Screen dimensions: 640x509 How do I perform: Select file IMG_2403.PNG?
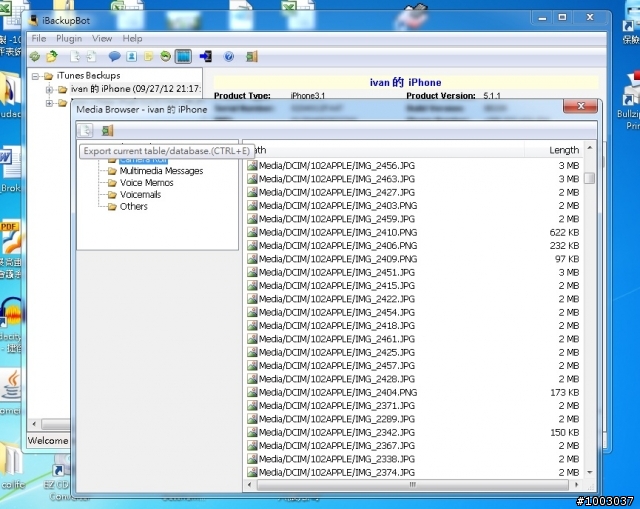point(338,205)
